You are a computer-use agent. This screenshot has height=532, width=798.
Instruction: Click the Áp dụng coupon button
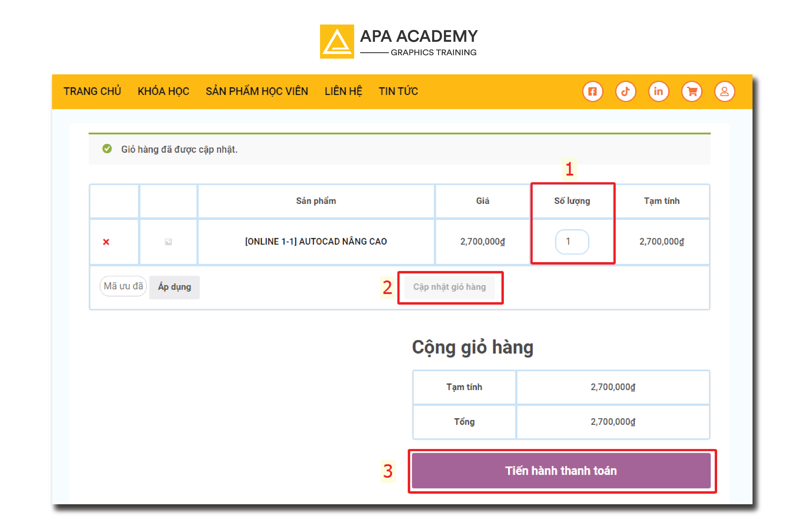click(x=174, y=287)
